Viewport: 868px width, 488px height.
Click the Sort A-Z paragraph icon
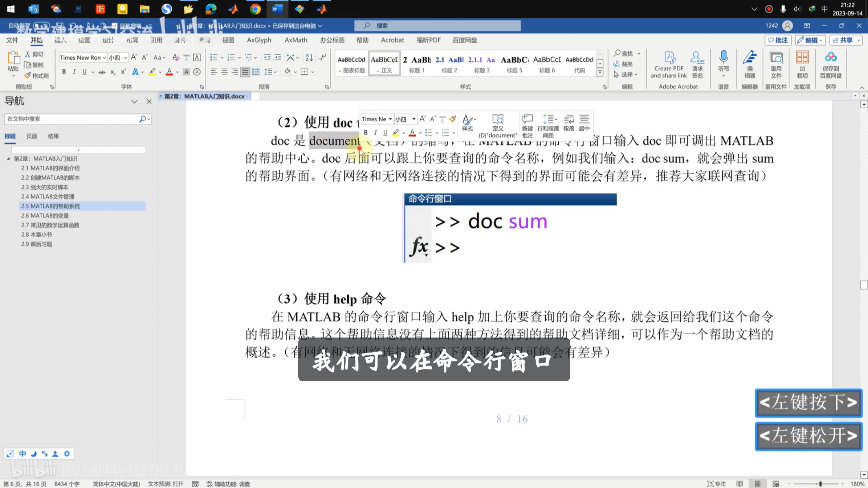(x=309, y=57)
